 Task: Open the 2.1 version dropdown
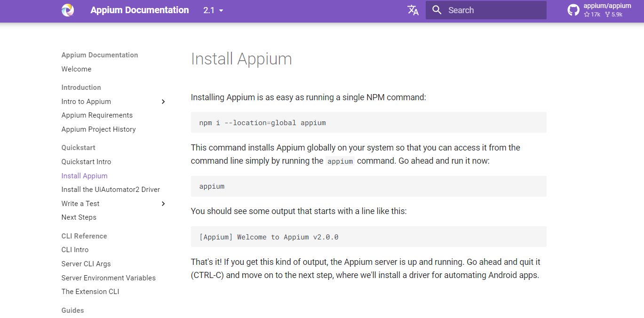tap(213, 10)
